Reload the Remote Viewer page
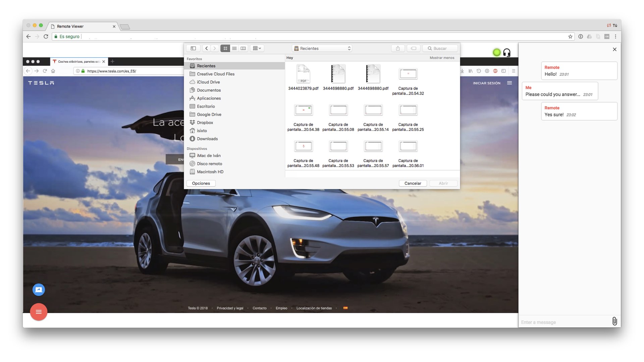 click(46, 37)
